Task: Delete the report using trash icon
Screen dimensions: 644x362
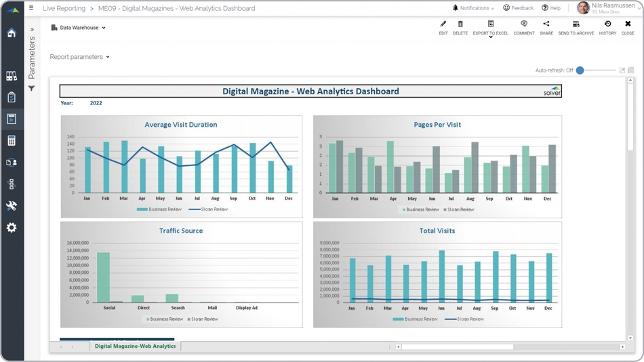Action: tap(460, 24)
